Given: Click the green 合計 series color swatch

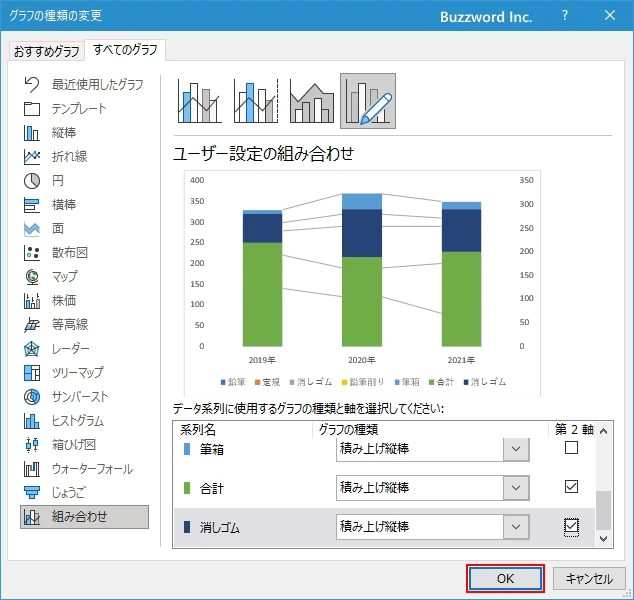Looking at the screenshot, I should 186,488.
